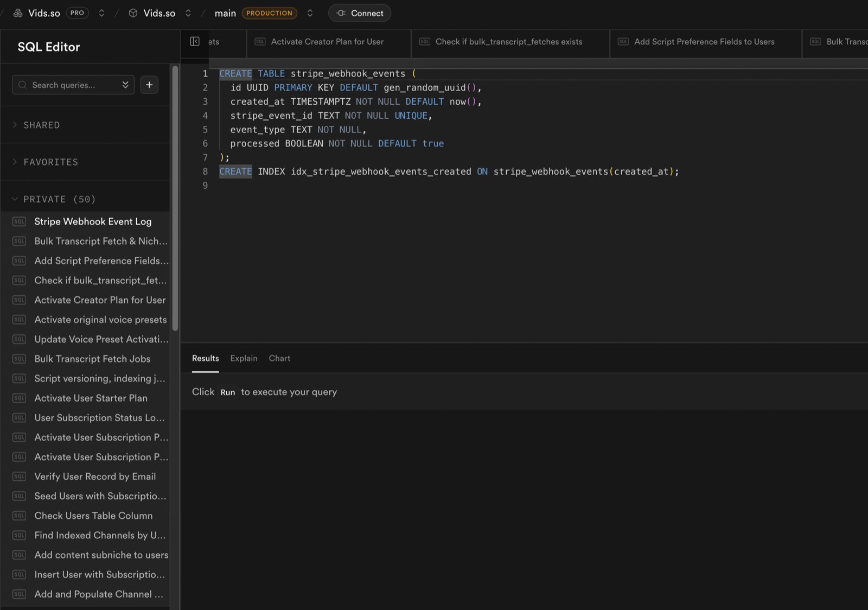Click SQL icon on Activate Creator Plan tab
The image size is (868, 610).
tap(260, 42)
